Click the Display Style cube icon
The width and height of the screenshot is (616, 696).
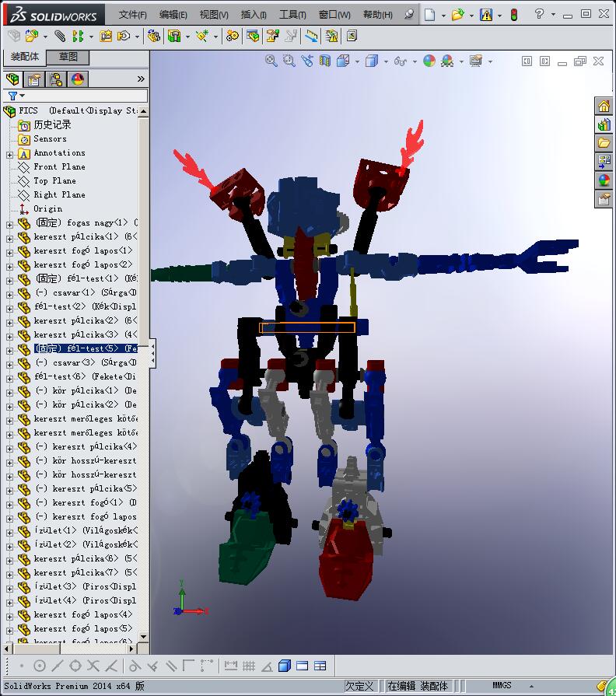(372, 61)
